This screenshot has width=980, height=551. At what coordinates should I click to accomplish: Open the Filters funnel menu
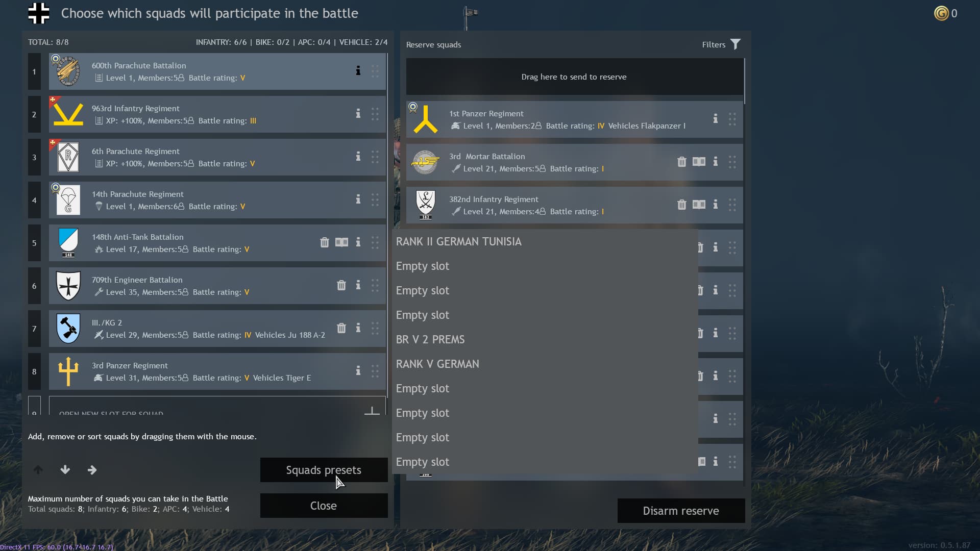tap(735, 44)
